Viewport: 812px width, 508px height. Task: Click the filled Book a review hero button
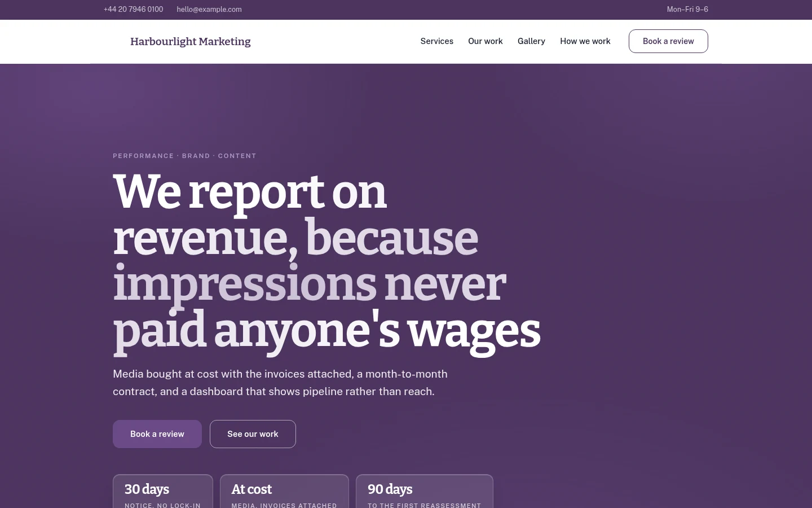click(x=157, y=434)
